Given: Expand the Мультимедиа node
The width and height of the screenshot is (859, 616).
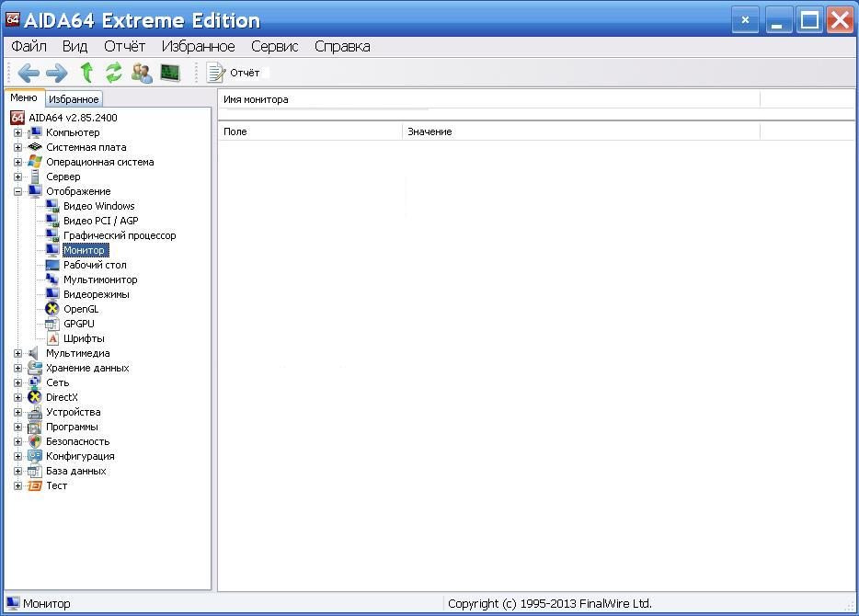Looking at the screenshot, I should [17, 354].
